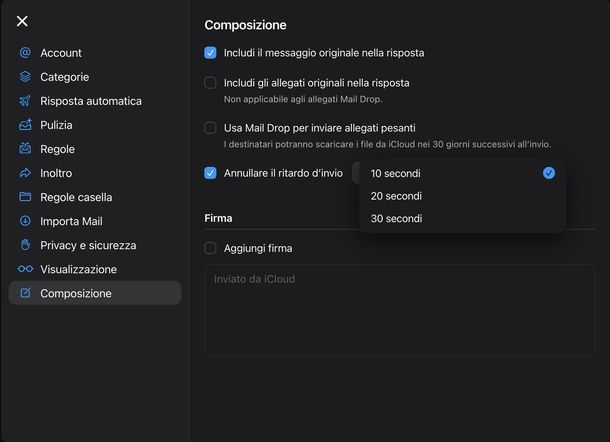Open Privacy e sicurezza settings
This screenshot has width=610, height=442.
click(95, 246)
